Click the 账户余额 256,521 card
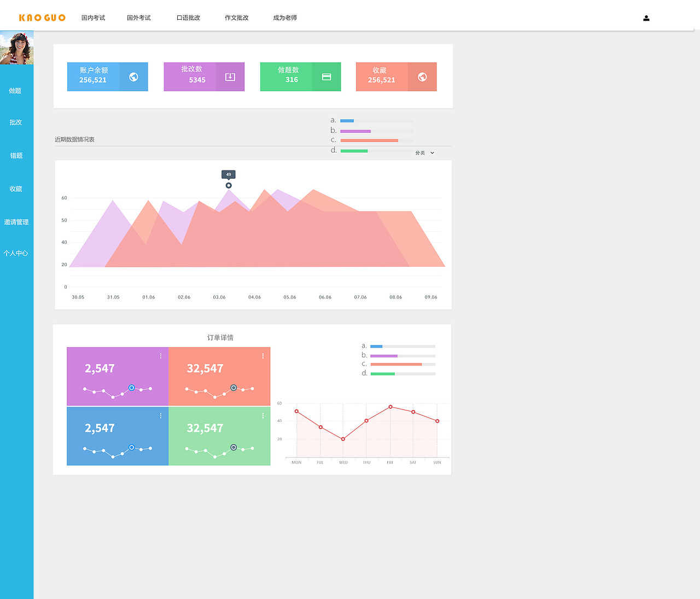 [x=108, y=77]
